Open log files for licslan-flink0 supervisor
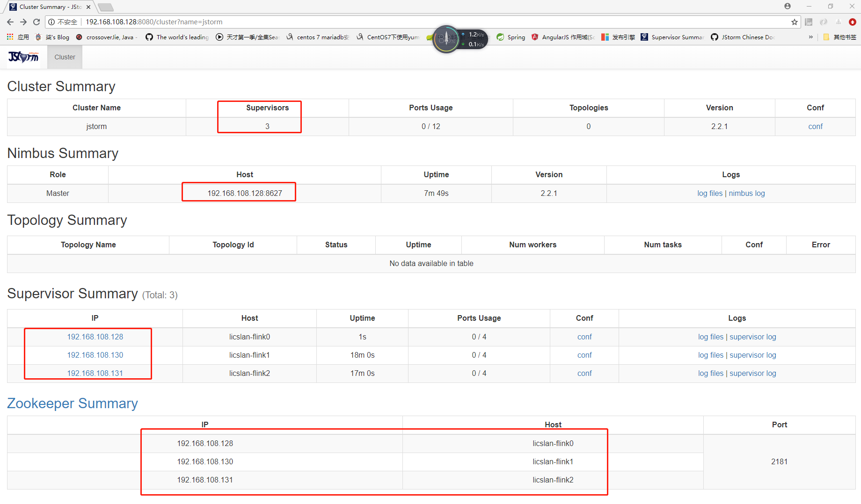Screen dimensions: 861x504 (711, 337)
